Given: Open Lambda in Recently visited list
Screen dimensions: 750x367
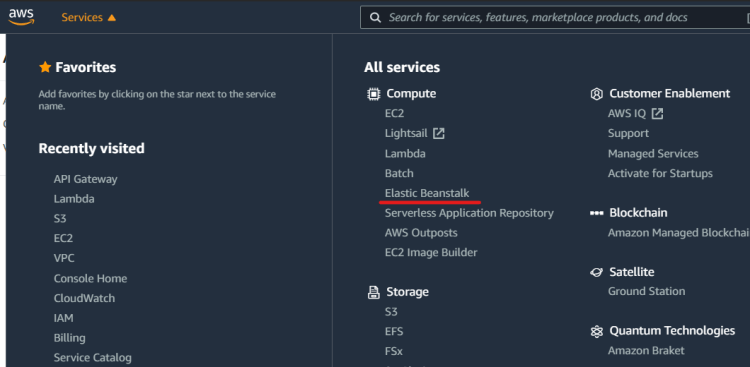Looking at the screenshot, I should coord(74,199).
